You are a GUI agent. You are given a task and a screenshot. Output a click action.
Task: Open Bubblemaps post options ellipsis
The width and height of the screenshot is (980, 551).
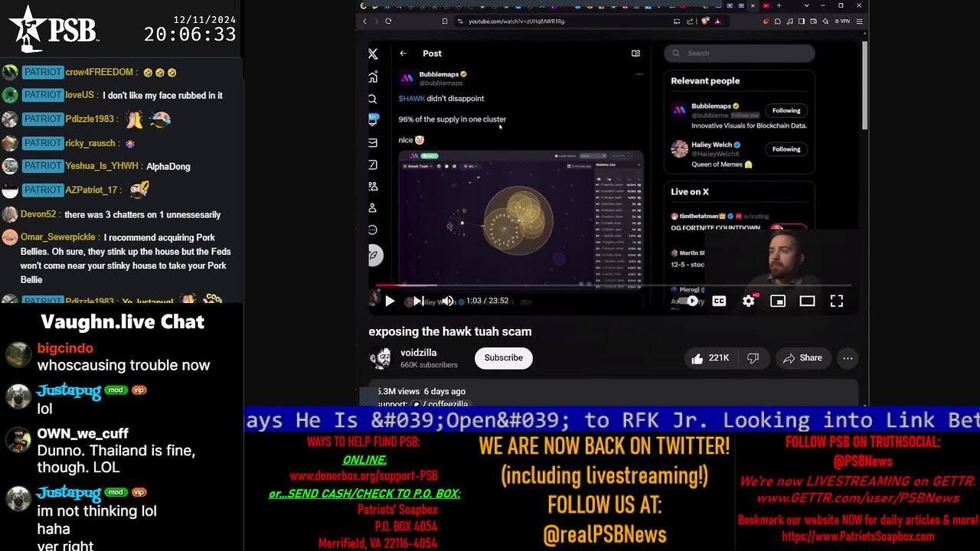[639, 74]
